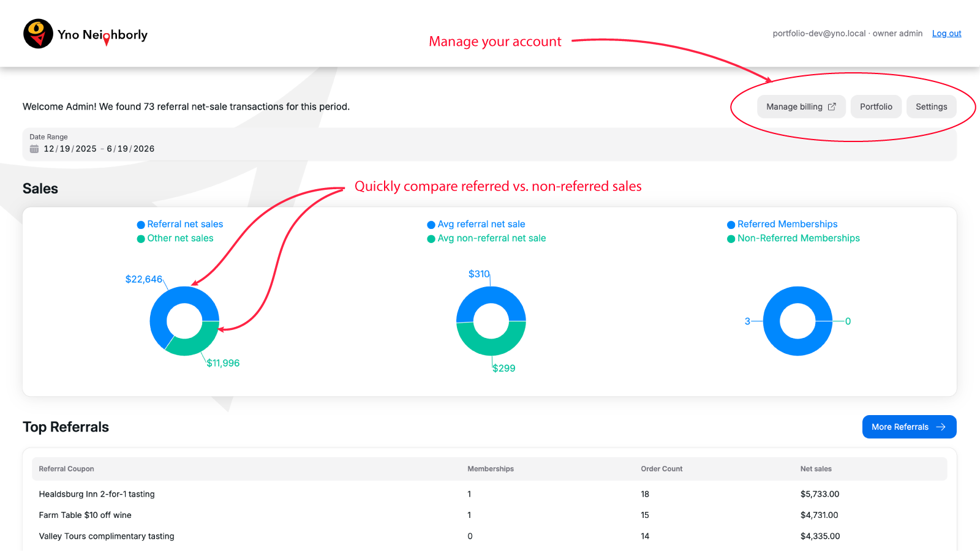The width and height of the screenshot is (980, 551).
Task: Open the Portfolio page
Action: 876,107
